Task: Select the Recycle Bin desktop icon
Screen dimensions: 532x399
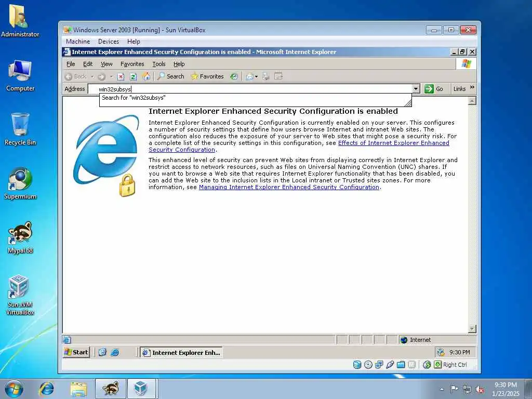Action: 20,129
